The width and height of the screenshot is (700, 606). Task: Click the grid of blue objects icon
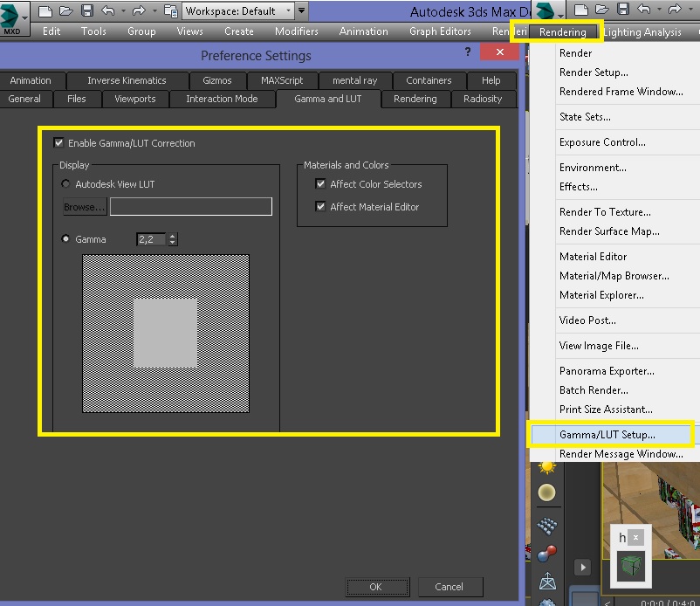click(547, 526)
